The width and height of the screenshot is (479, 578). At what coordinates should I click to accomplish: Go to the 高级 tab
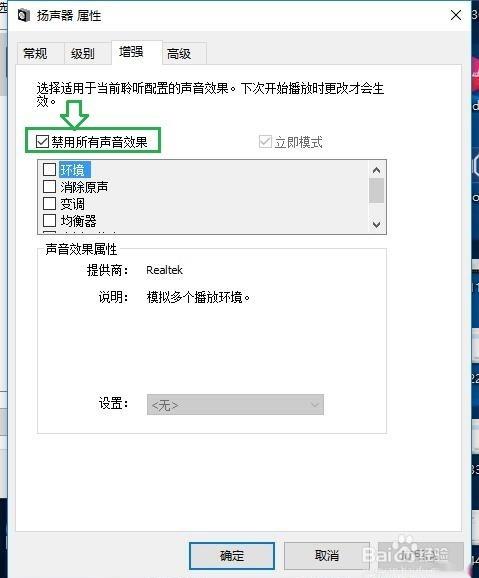(179, 54)
